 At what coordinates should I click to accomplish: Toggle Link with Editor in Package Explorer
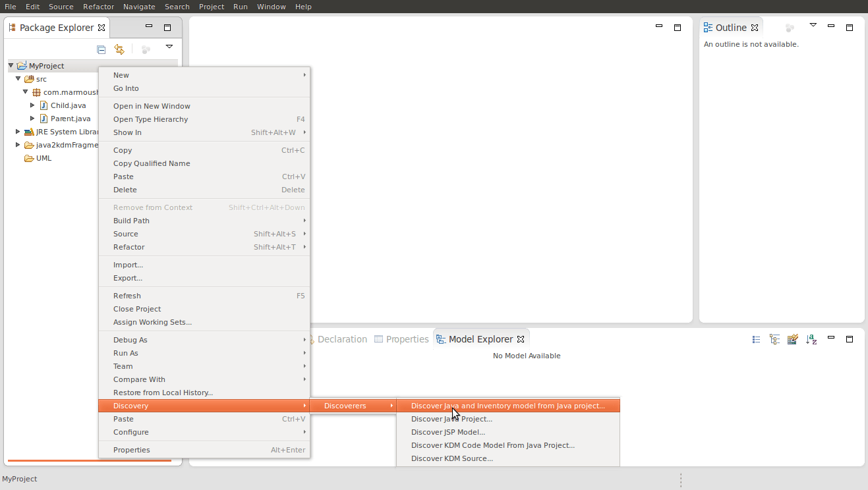tap(119, 49)
